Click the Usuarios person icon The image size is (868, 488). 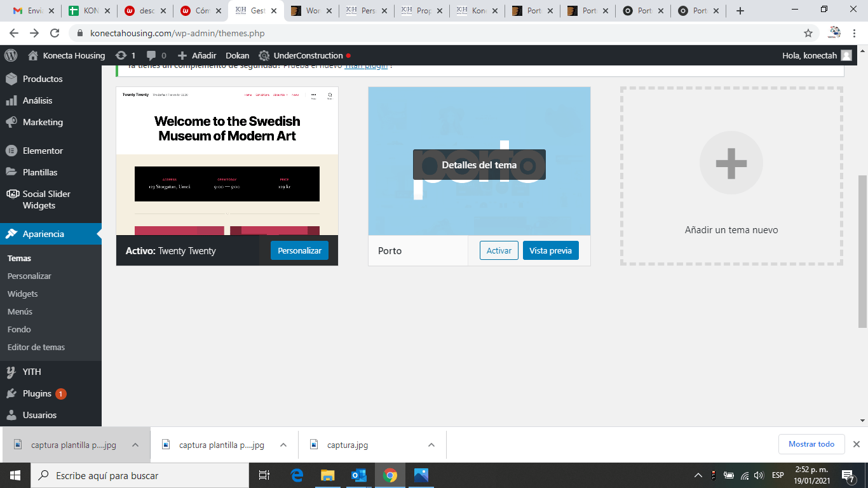[11, 415]
